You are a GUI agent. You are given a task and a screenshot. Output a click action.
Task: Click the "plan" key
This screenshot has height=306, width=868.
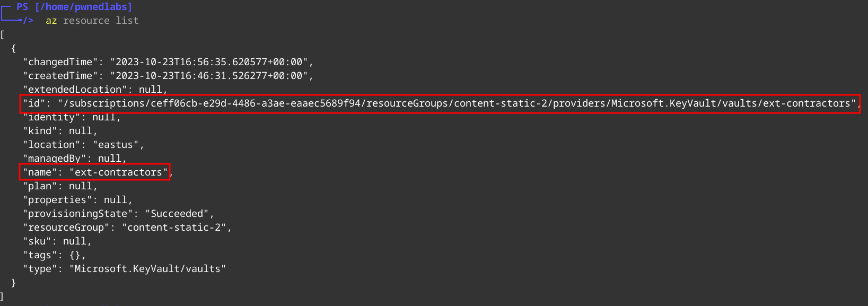point(40,186)
